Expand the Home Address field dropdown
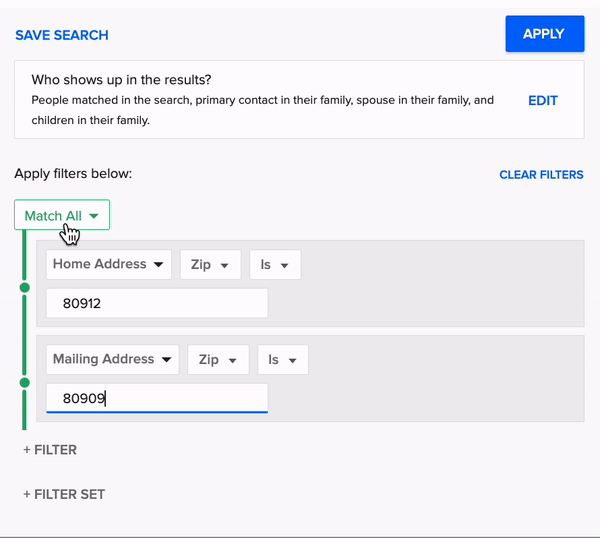Image resolution: width=600 pixels, height=538 pixels. [x=108, y=265]
